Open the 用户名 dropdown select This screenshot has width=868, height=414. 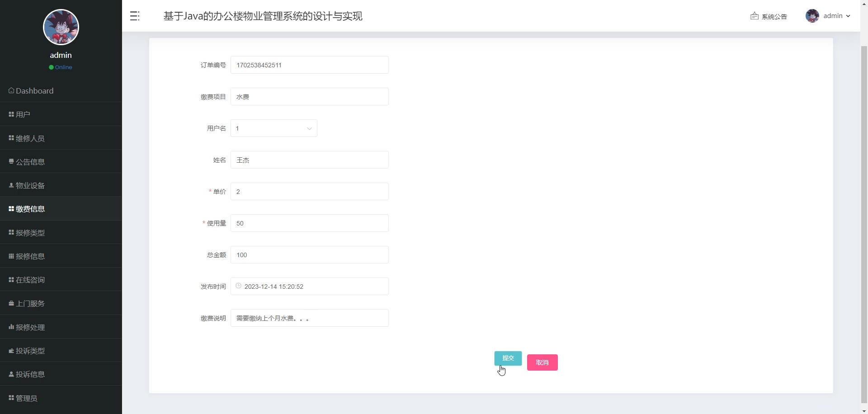[274, 128]
